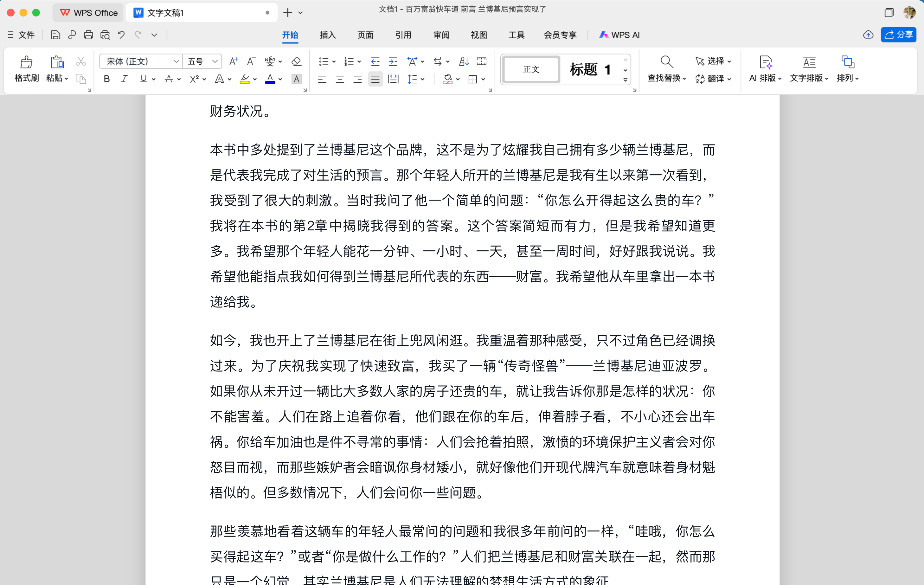Expand the borders dropdown
The width and height of the screenshot is (924, 585).
point(483,80)
